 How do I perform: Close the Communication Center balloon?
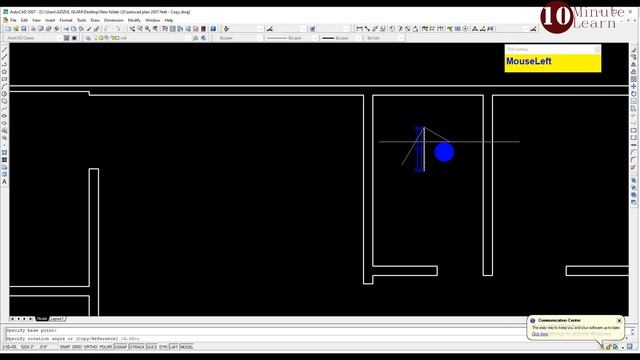click(x=619, y=320)
